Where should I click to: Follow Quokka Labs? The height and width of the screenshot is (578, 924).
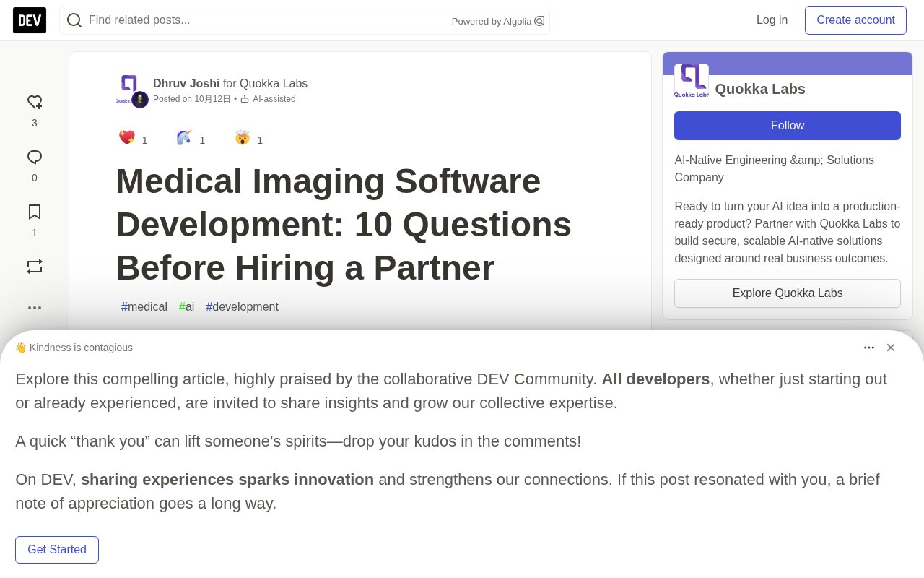point(788,126)
